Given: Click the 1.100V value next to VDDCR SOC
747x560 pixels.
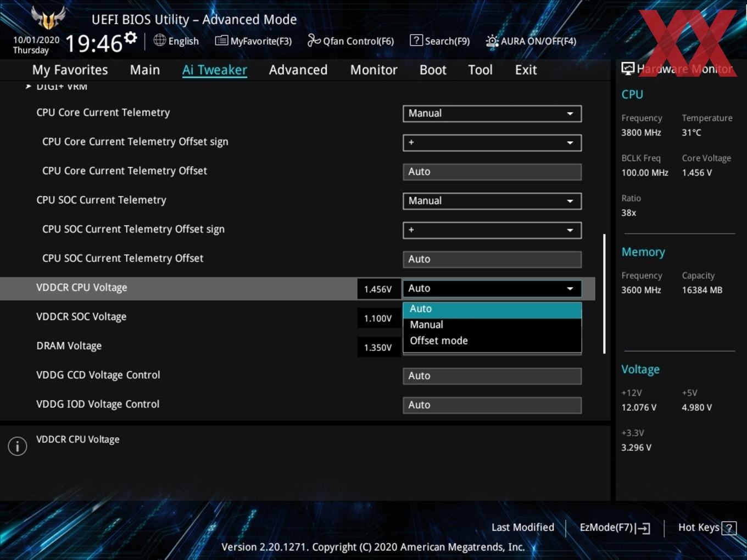Looking at the screenshot, I should click(378, 318).
